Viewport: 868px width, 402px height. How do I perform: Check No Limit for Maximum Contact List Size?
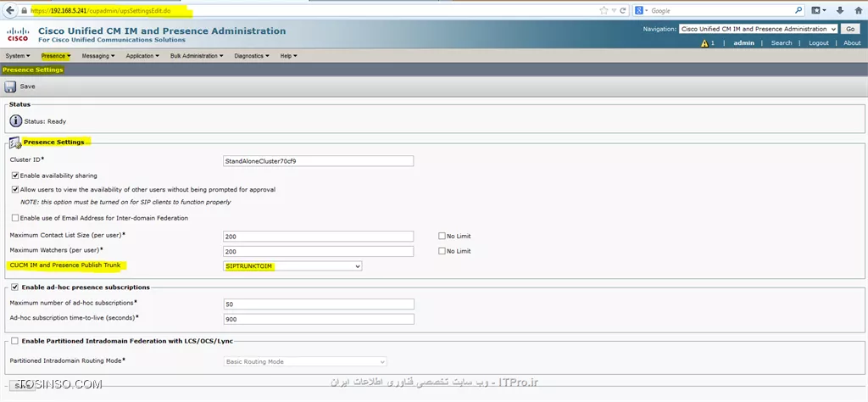(x=442, y=236)
